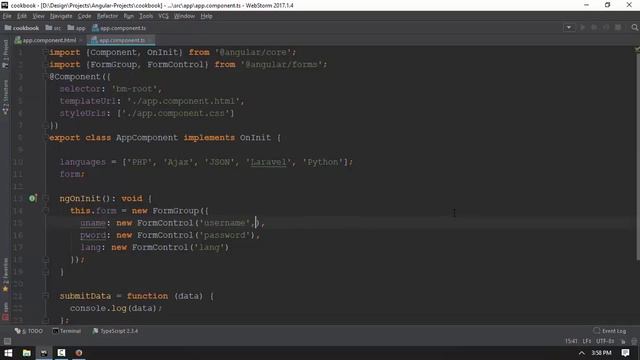Screen dimensions: 640x360
Task: Click the 'pword' property name
Action: point(93,235)
